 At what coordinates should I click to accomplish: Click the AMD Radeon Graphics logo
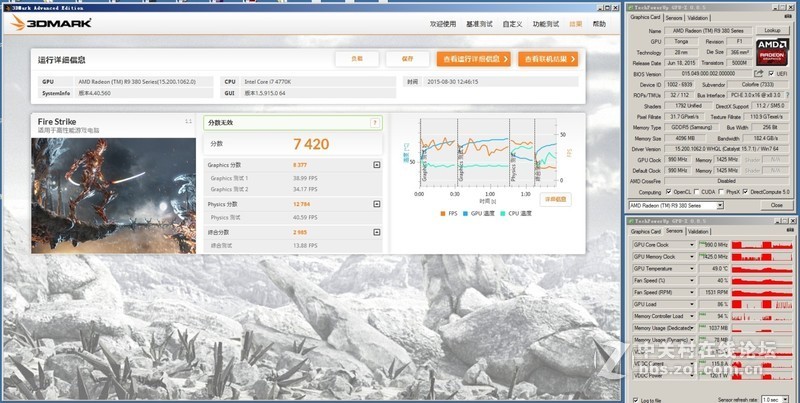tap(772, 52)
